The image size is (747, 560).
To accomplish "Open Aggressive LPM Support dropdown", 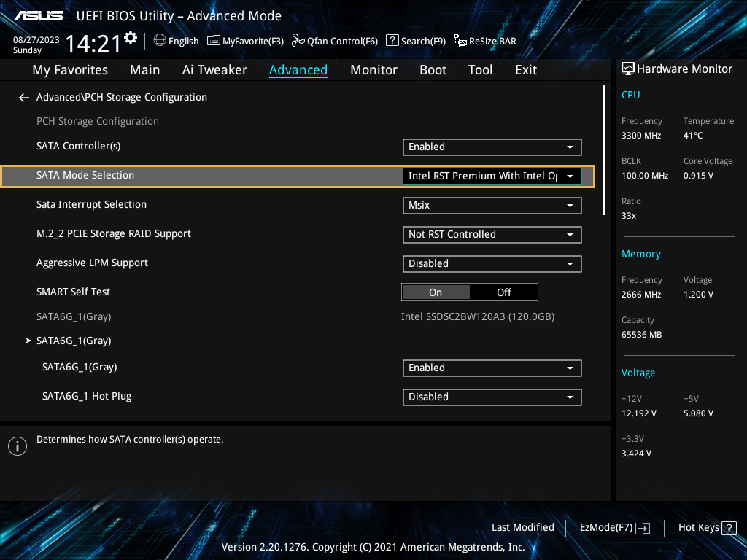I will click(492, 263).
